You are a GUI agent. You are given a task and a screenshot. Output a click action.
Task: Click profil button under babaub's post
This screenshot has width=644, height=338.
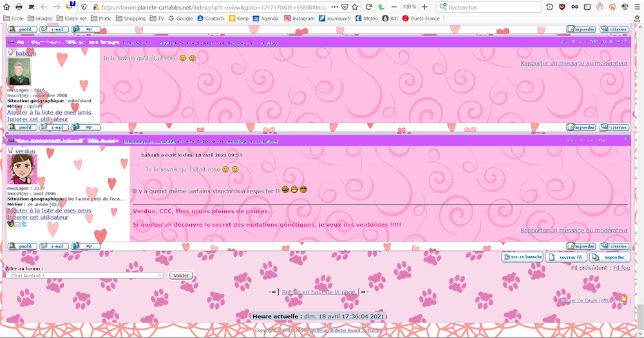coord(23,127)
